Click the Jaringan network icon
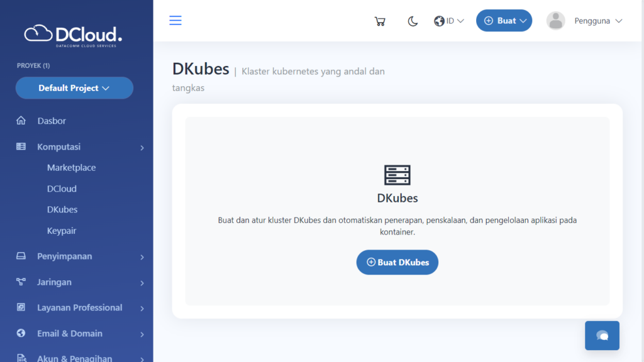 [x=21, y=282]
